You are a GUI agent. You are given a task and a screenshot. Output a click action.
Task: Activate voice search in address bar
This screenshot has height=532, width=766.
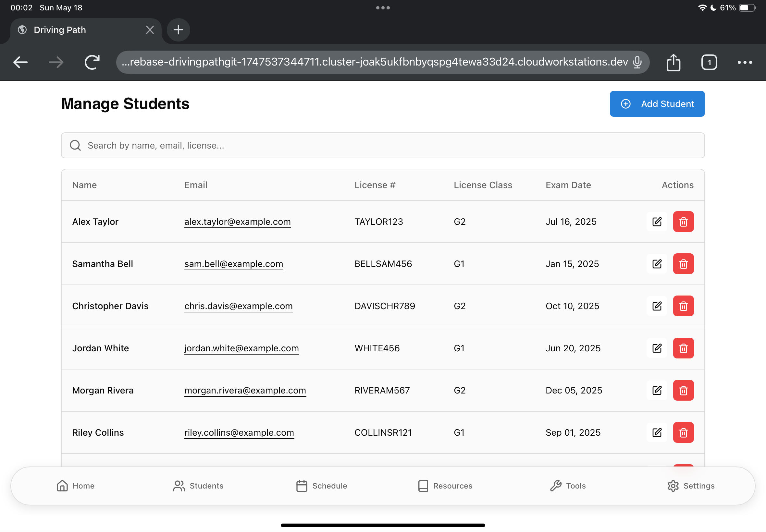tap(637, 62)
